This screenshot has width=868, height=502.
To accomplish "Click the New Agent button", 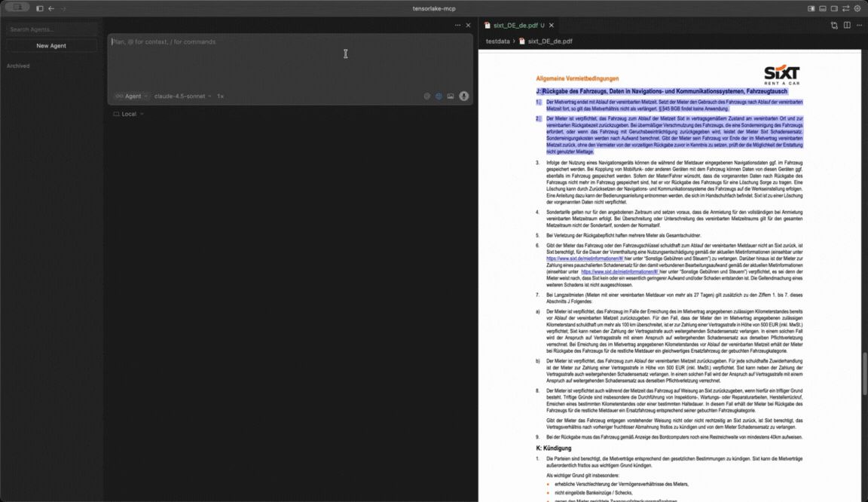I will click(51, 45).
